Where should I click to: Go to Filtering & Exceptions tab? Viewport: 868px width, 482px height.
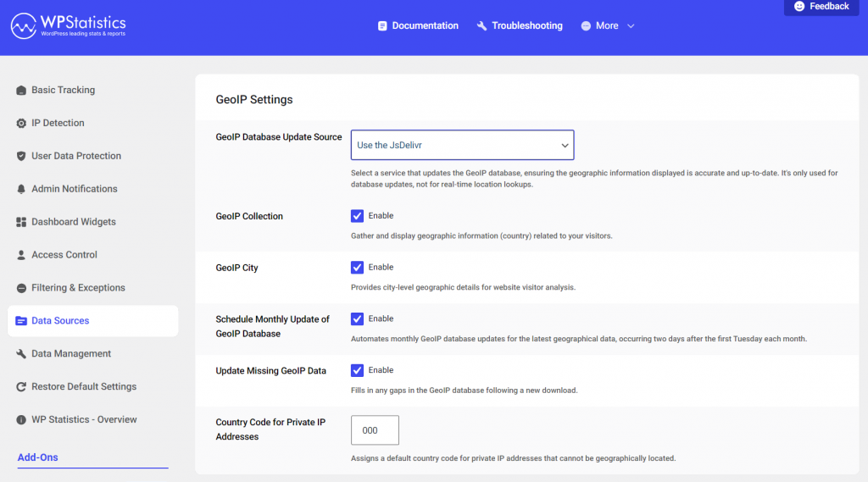[93, 288]
